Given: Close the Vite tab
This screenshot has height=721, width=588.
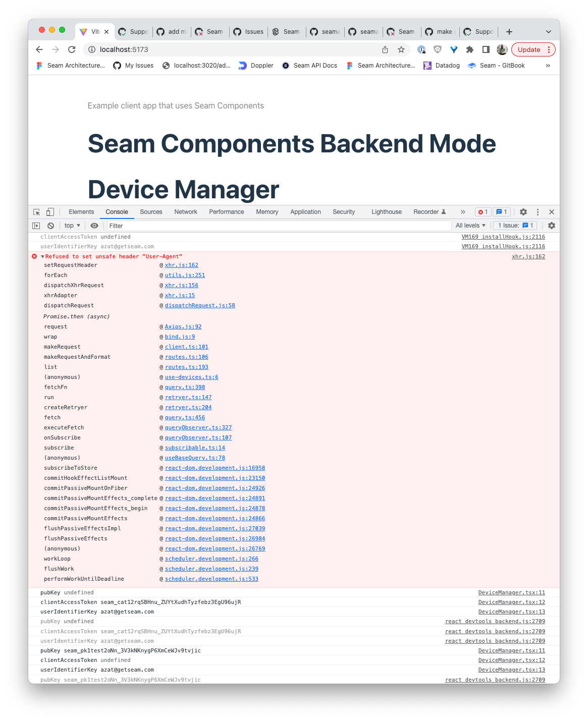Looking at the screenshot, I should tap(106, 32).
